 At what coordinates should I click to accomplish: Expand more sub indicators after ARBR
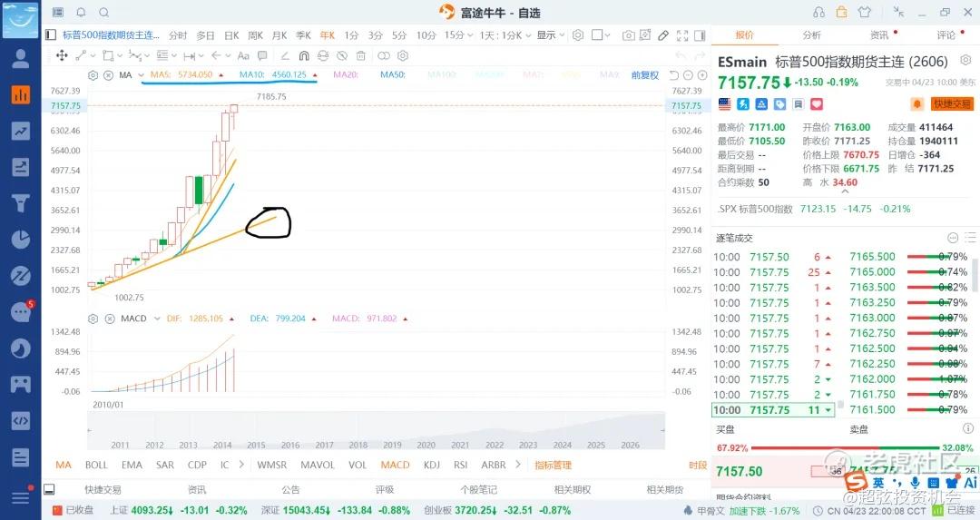(518, 465)
